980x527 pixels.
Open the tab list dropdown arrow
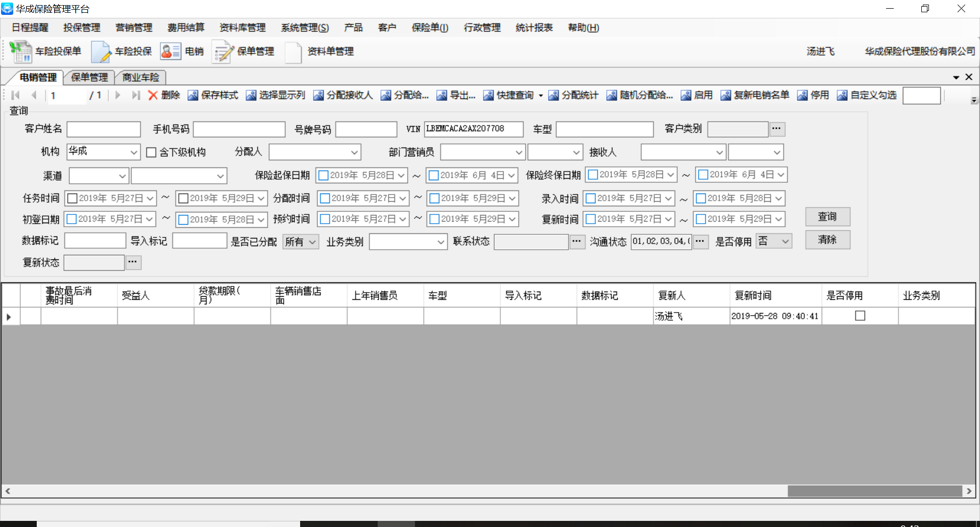[x=956, y=78]
